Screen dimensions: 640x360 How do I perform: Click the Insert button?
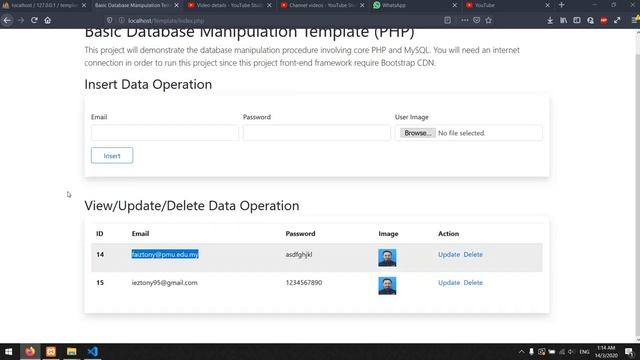pyautogui.click(x=112, y=156)
